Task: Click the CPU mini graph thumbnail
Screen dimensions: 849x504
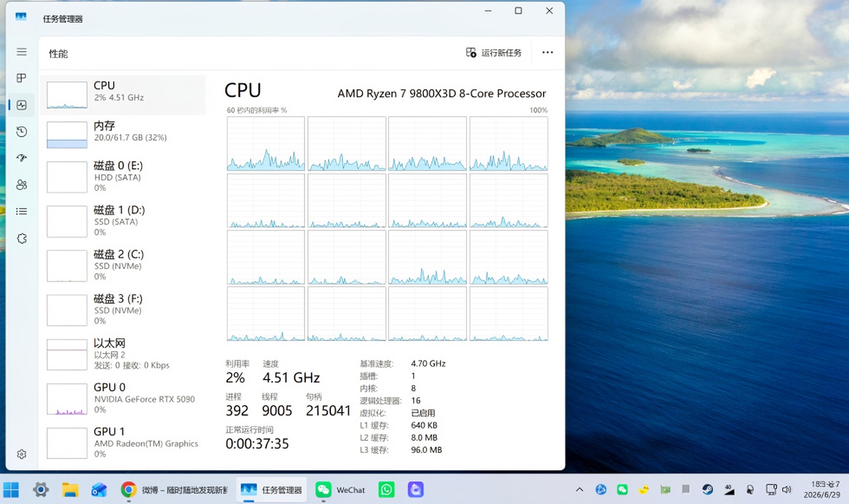Action: click(x=67, y=95)
